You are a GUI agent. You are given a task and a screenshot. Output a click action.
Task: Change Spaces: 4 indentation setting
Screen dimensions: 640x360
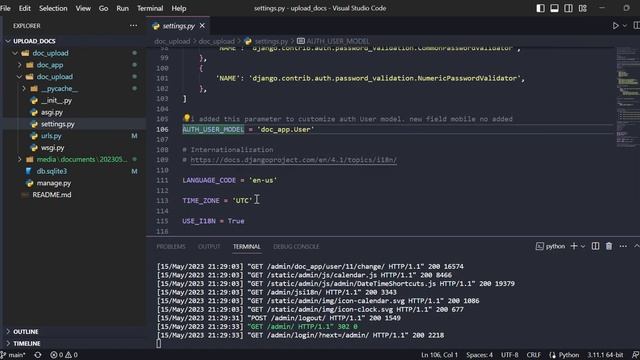point(480,355)
